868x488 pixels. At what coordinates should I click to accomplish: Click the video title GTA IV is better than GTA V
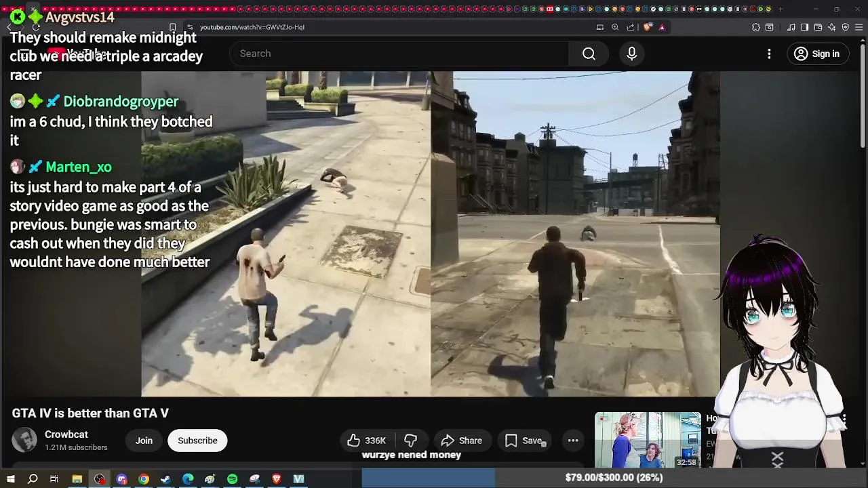pos(90,413)
